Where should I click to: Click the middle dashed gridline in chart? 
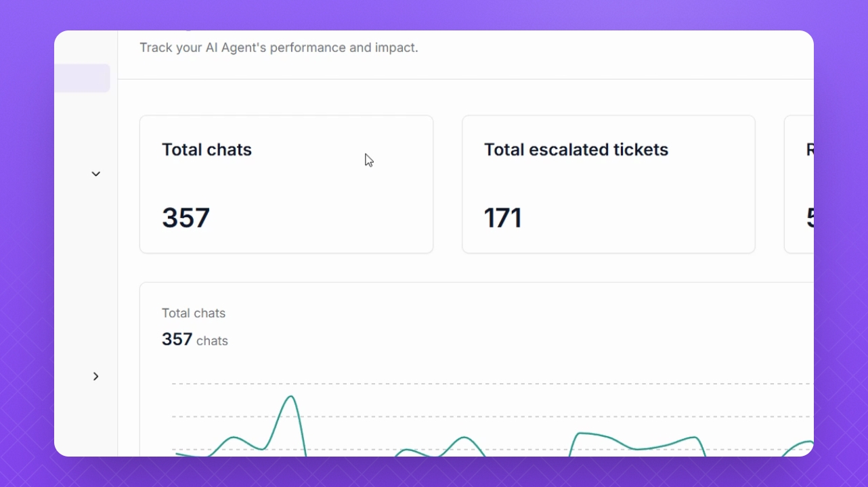(474, 417)
